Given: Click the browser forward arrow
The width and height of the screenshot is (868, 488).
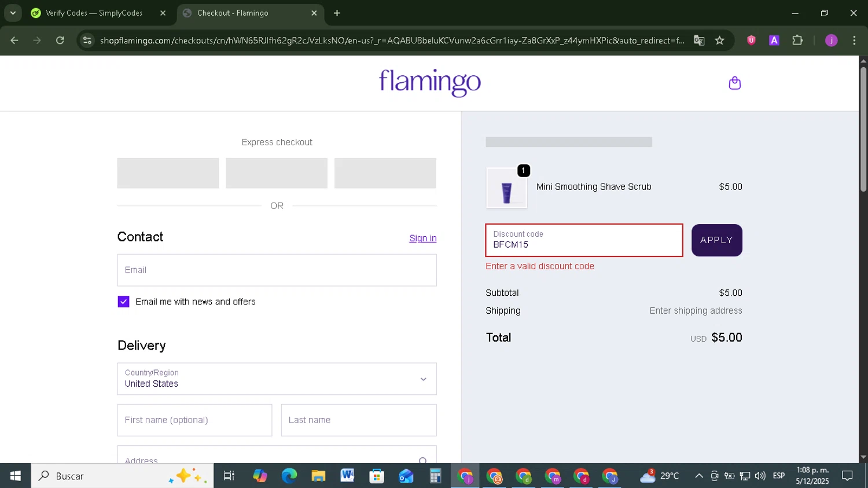Looking at the screenshot, I should tap(37, 41).
